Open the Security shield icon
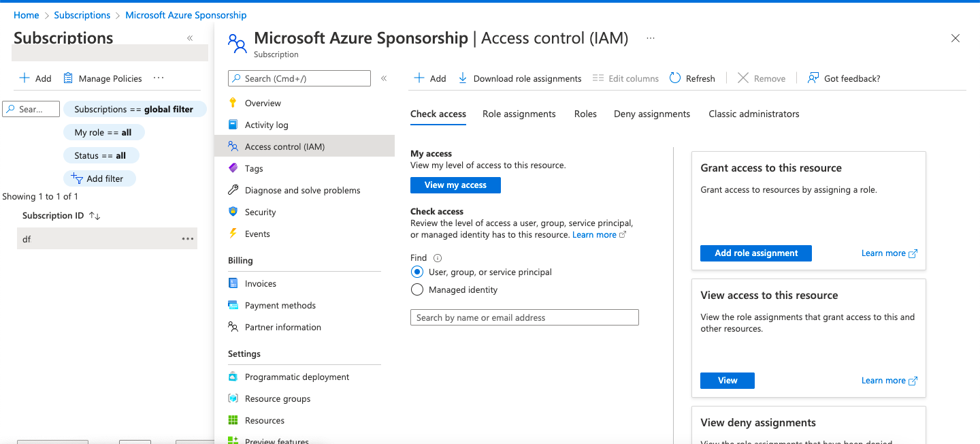 point(233,212)
